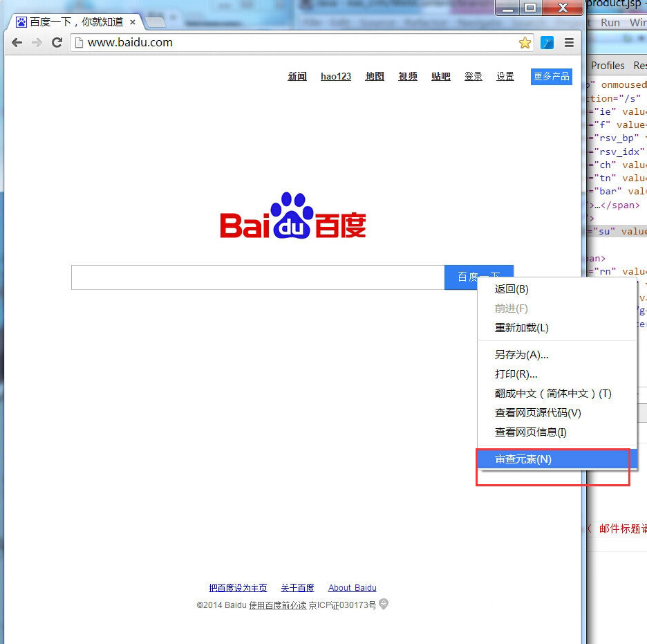Click the …</span> line in DevTools
The width and height of the screenshot is (647, 644).
click(614, 205)
